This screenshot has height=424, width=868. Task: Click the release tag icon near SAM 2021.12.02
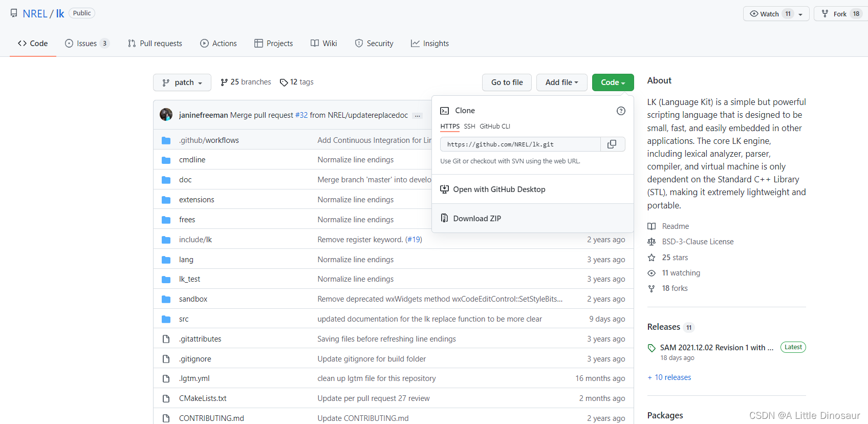click(652, 348)
